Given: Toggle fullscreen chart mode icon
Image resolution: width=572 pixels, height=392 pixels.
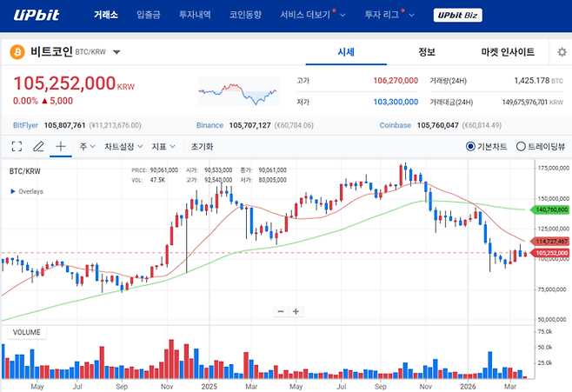Looking at the screenshot, I should coord(17,147).
